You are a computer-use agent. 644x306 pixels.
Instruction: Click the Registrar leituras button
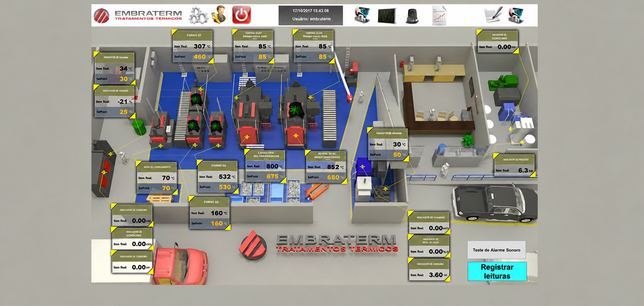497,272
